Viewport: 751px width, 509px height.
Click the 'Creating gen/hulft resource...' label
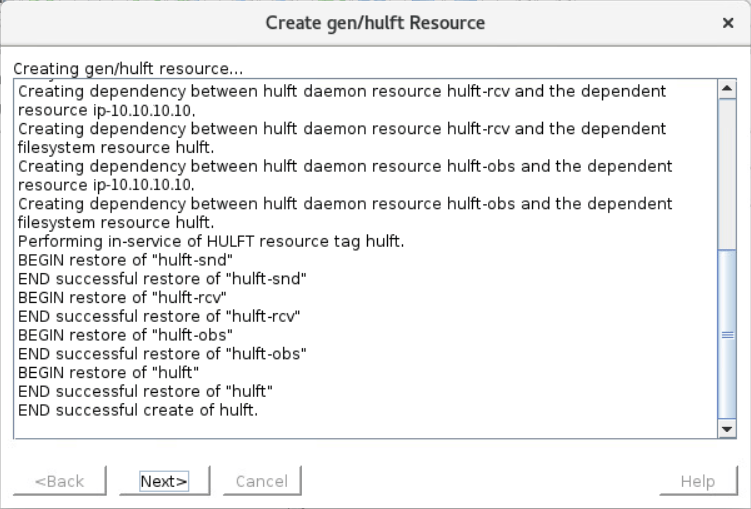[128, 68]
